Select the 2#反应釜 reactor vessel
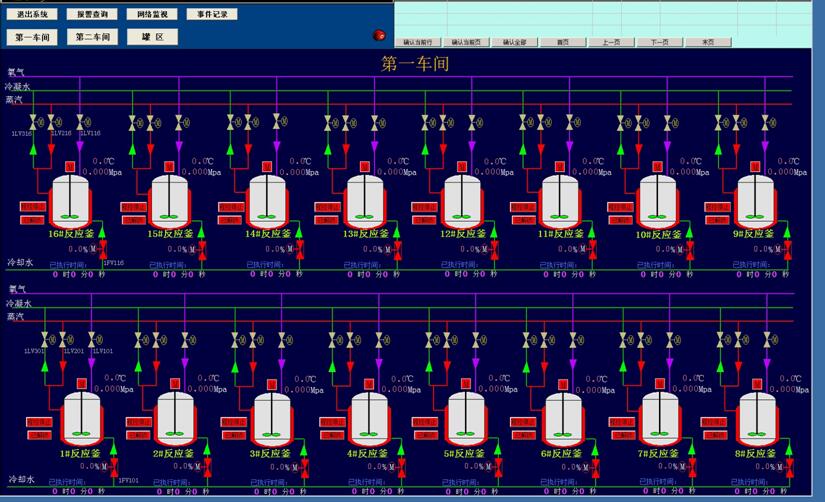The image size is (825, 502). (175, 419)
